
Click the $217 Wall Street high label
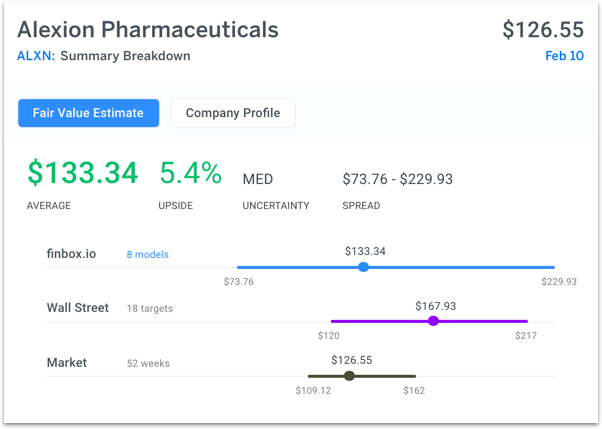[526, 336]
